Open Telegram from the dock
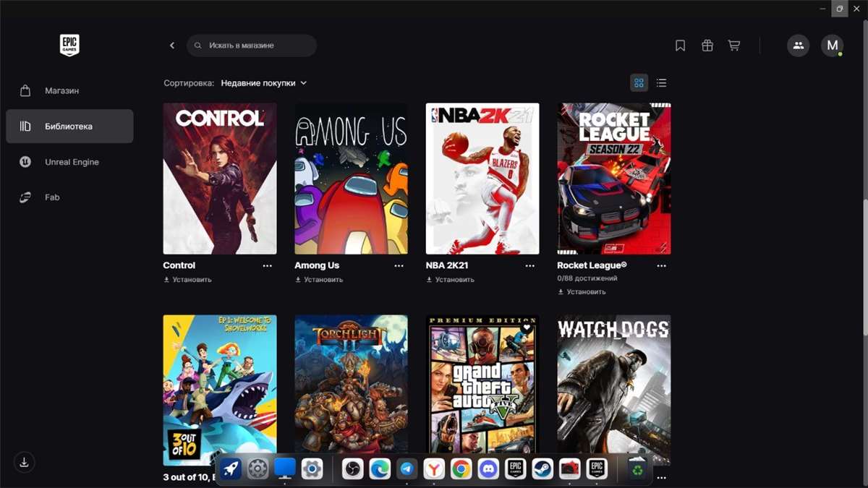The width and height of the screenshot is (868, 488). 407,469
